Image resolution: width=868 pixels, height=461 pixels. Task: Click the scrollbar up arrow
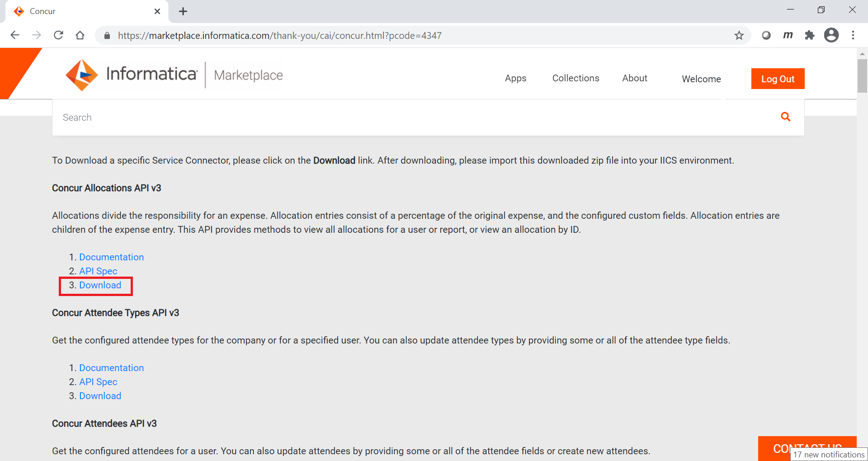[x=862, y=53]
